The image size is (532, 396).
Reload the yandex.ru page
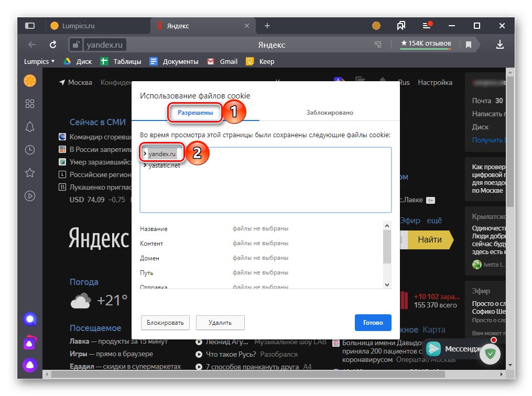53,44
